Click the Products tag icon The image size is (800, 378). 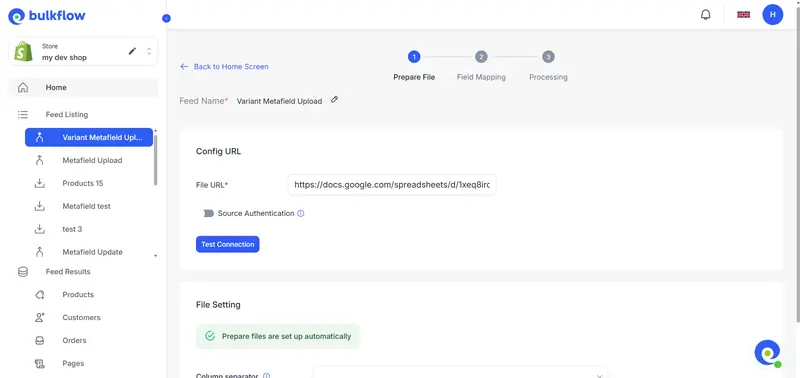(x=40, y=294)
